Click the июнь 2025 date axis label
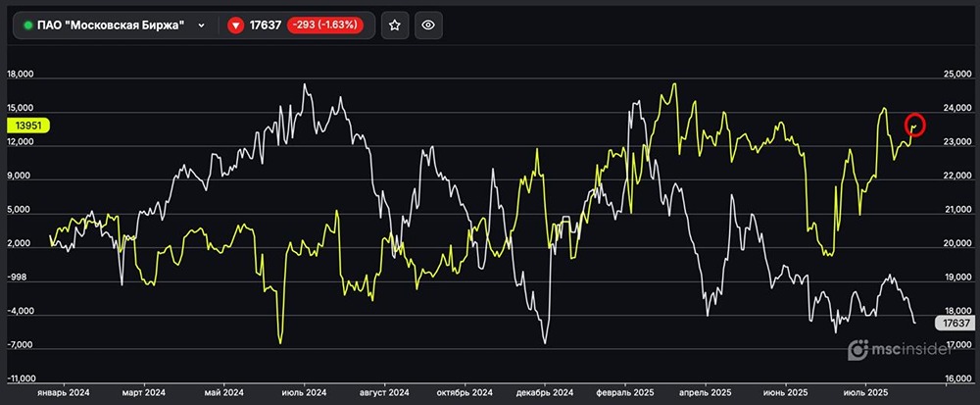The height and width of the screenshot is (405, 980). [x=786, y=393]
